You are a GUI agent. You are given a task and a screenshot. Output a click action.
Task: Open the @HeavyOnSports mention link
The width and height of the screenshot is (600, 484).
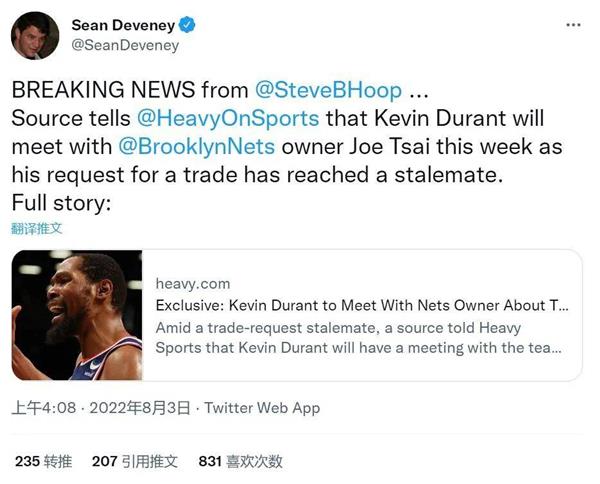click(228, 118)
